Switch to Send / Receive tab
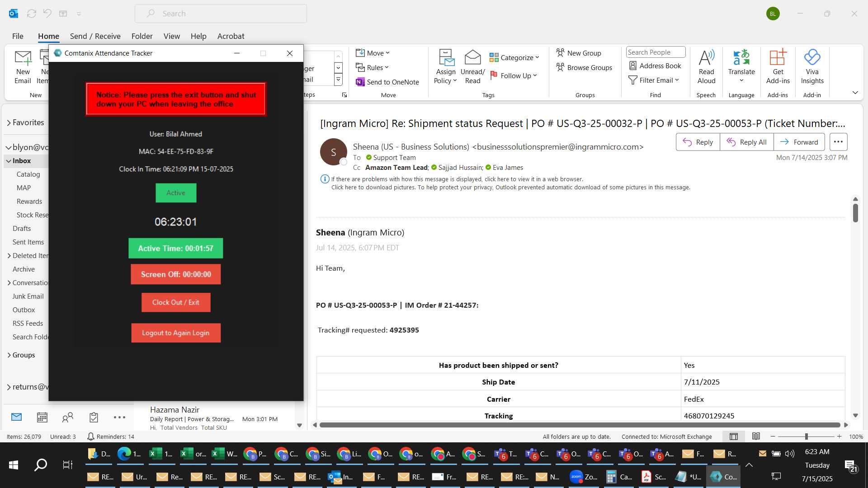This screenshot has width=868, height=488. [95, 36]
